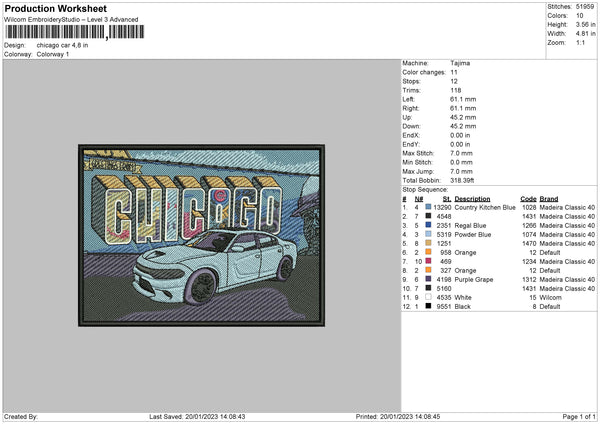Click the dark swatch in stop row 10
This screenshot has height=424, width=600.
(x=428, y=288)
